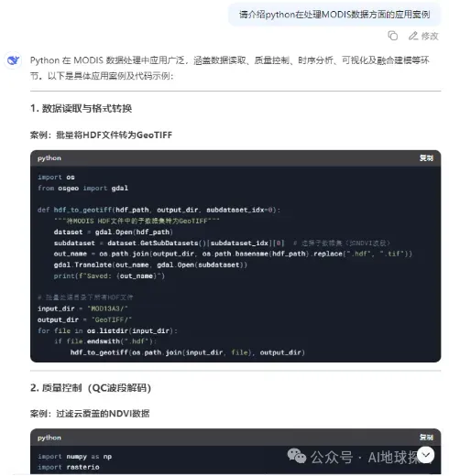Click the gdal.Translate code line
Screen dimensions: 449x476
point(150,265)
